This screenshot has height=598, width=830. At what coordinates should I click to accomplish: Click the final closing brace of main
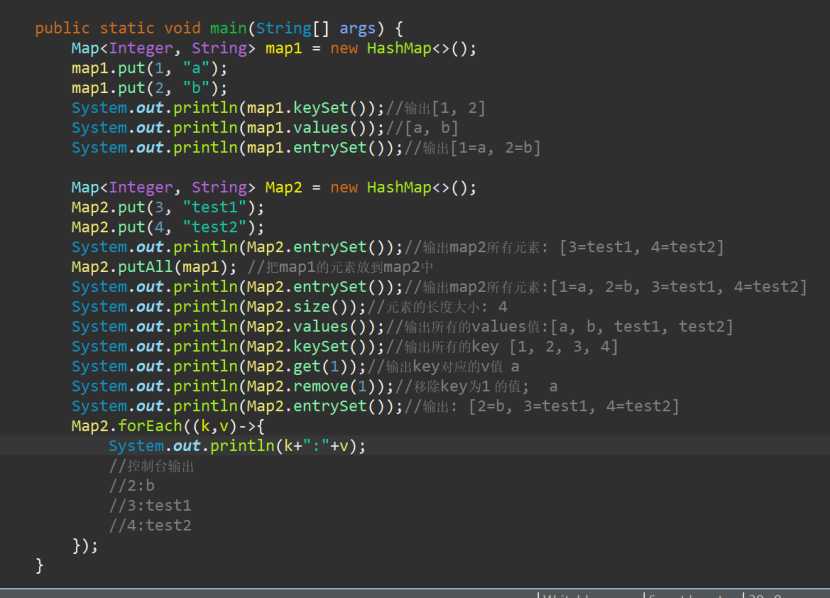(x=39, y=565)
